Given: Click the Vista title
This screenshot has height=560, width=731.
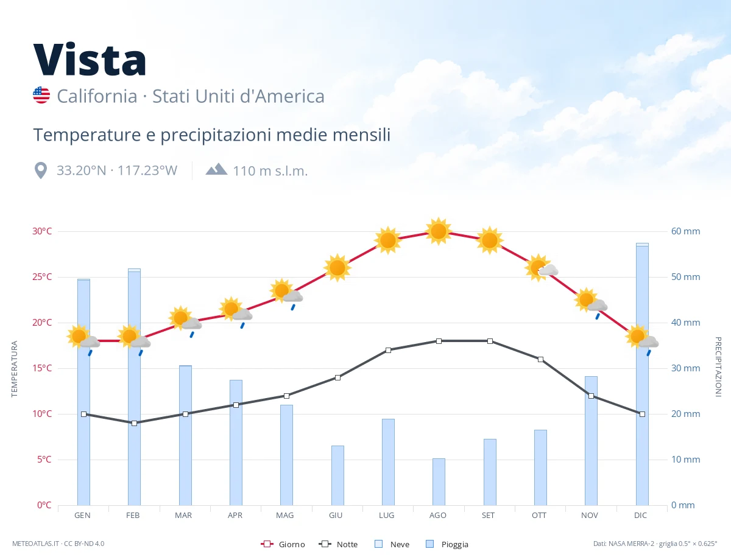Looking at the screenshot, I should (x=90, y=60).
